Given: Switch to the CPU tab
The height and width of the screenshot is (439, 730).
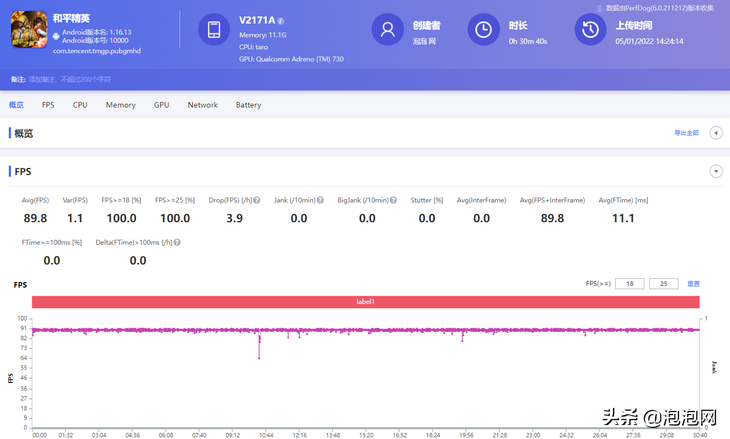Looking at the screenshot, I should tap(80, 105).
